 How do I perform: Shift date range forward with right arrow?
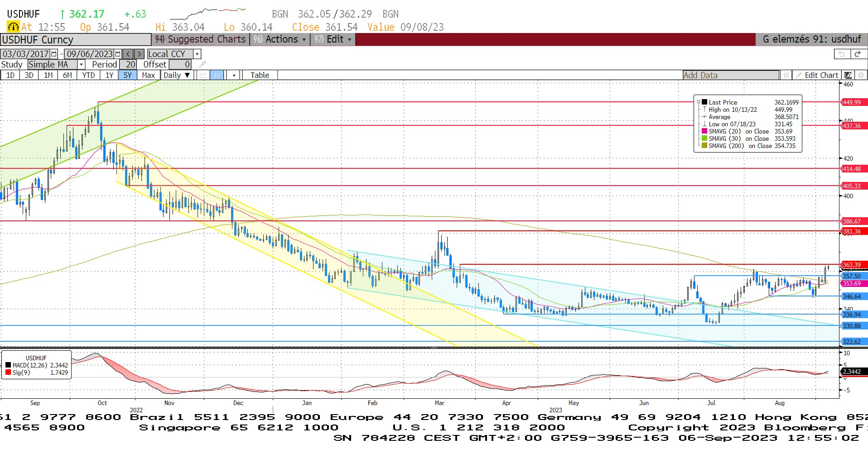coord(139,54)
